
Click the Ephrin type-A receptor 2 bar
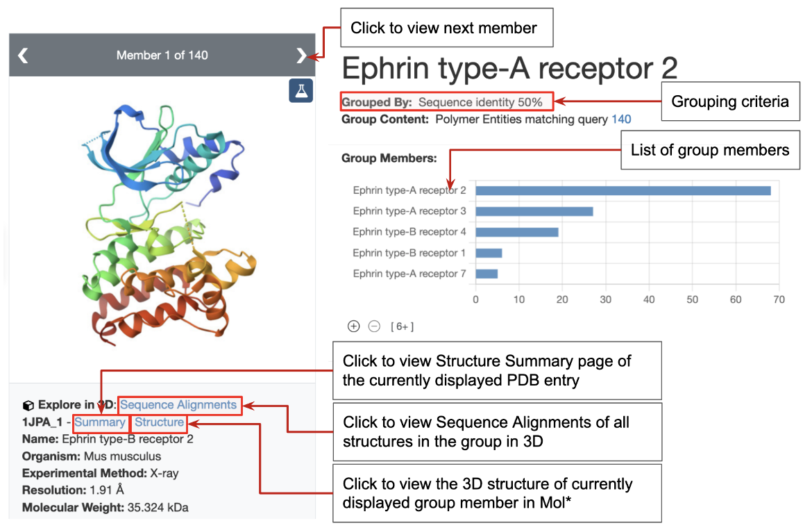click(623, 190)
